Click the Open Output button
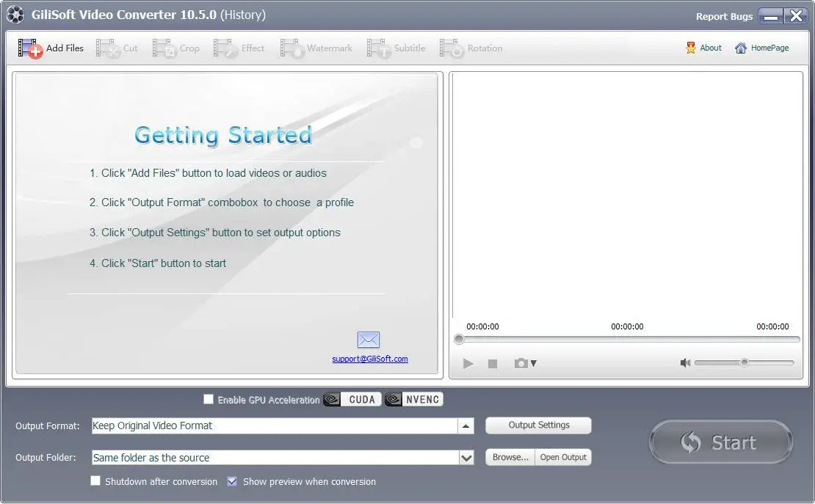This screenshot has height=504, width=815. coord(563,457)
